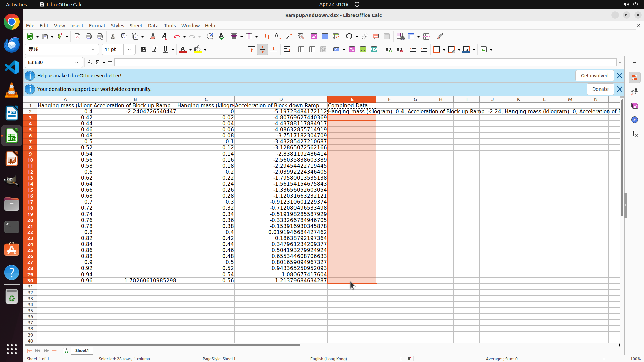Open the sidebar Navigator panel
The width and height of the screenshot is (644, 362).
(x=634, y=120)
